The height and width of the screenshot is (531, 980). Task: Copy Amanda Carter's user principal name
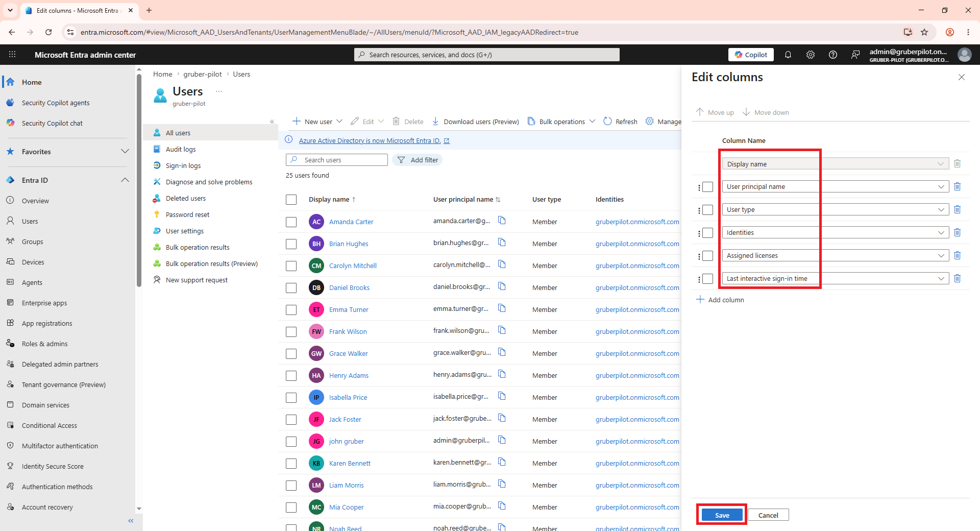(502, 221)
